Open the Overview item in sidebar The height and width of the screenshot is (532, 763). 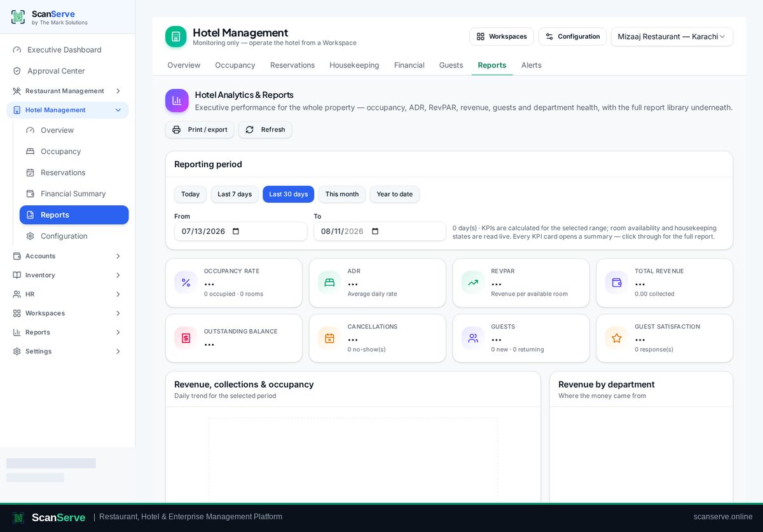click(x=74, y=130)
